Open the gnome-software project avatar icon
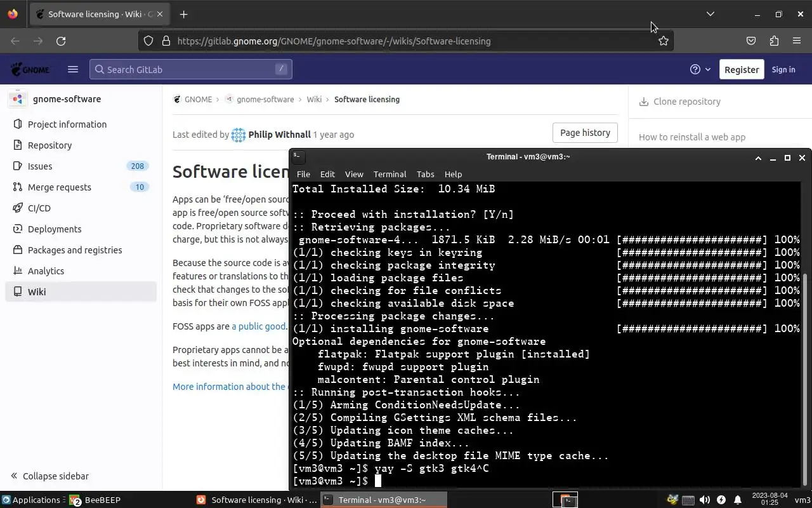Image resolution: width=812 pixels, height=508 pixels. click(18, 99)
